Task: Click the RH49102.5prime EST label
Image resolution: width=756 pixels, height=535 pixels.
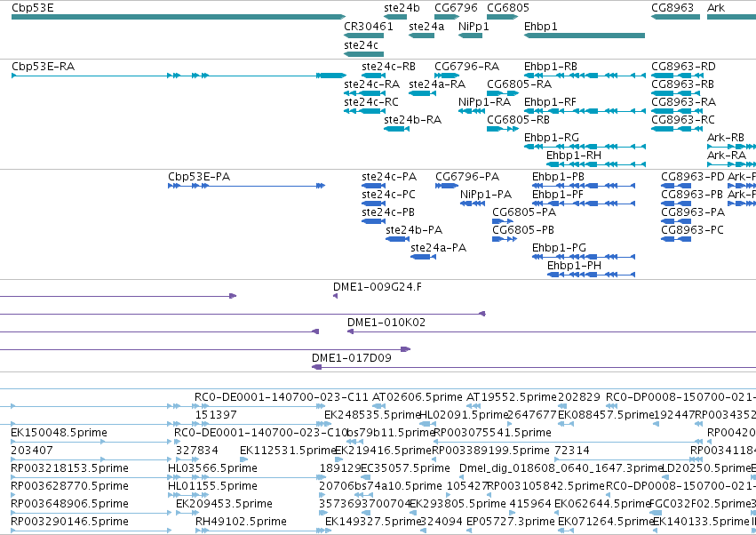Action: [x=241, y=522]
